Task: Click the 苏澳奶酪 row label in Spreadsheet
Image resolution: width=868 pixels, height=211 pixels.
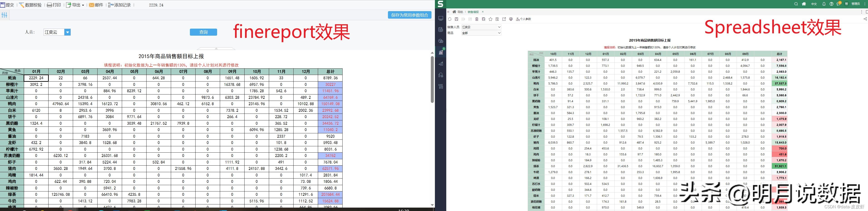Action: [536, 131]
